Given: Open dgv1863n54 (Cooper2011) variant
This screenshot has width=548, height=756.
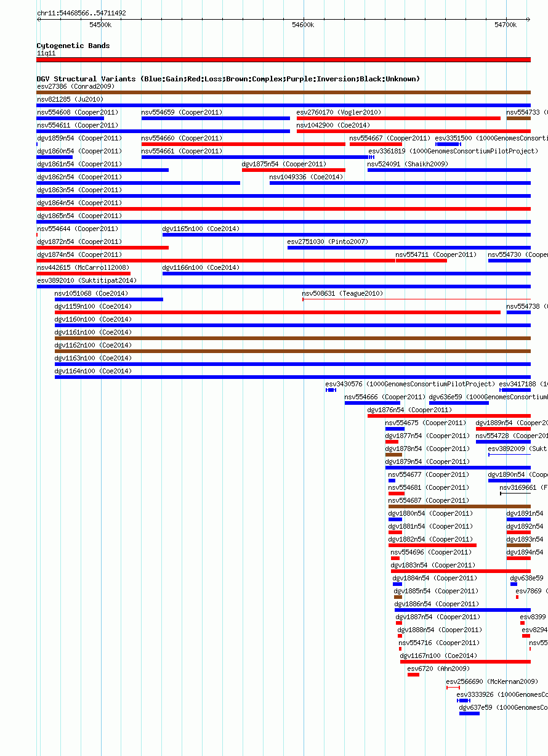Looking at the screenshot, I should (x=79, y=190).
